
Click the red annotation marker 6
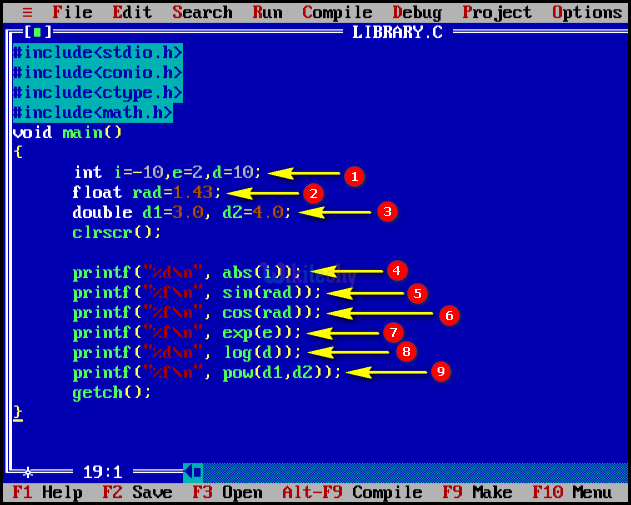pyautogui.click(x=449, y=314)
